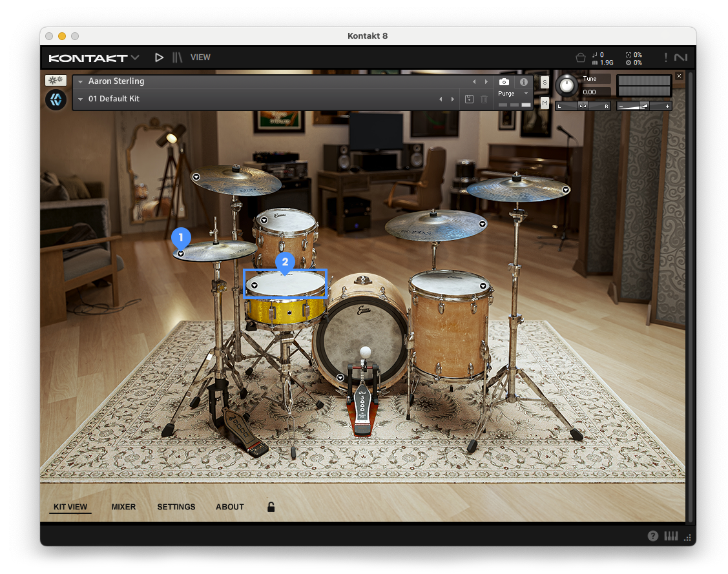Image resolution: width=728 pixels, height=574 pixels.
Task: Show the on-screen keyboard icon
Action: [x=671, y=536]
